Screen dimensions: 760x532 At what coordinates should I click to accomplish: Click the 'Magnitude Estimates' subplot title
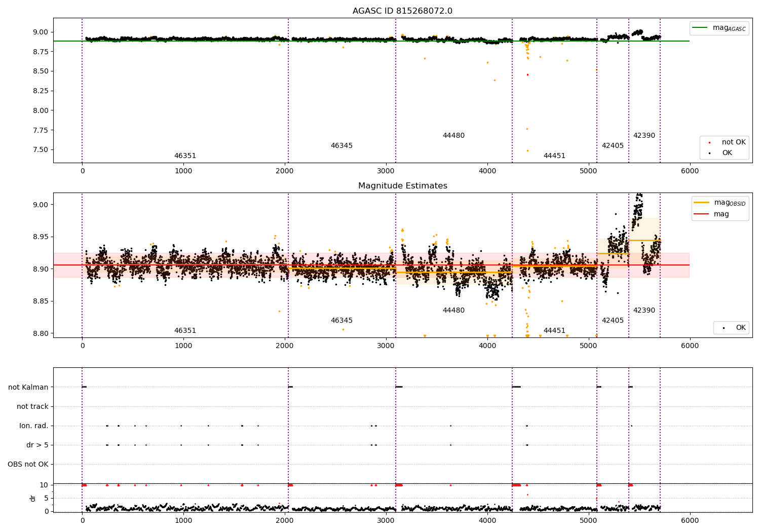(x=402, y=186)
